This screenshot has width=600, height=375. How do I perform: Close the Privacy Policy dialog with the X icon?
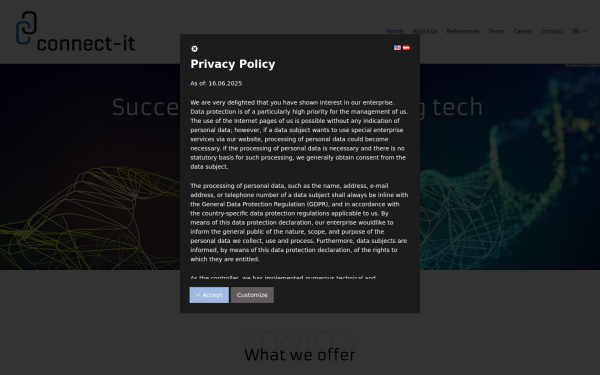194,49
